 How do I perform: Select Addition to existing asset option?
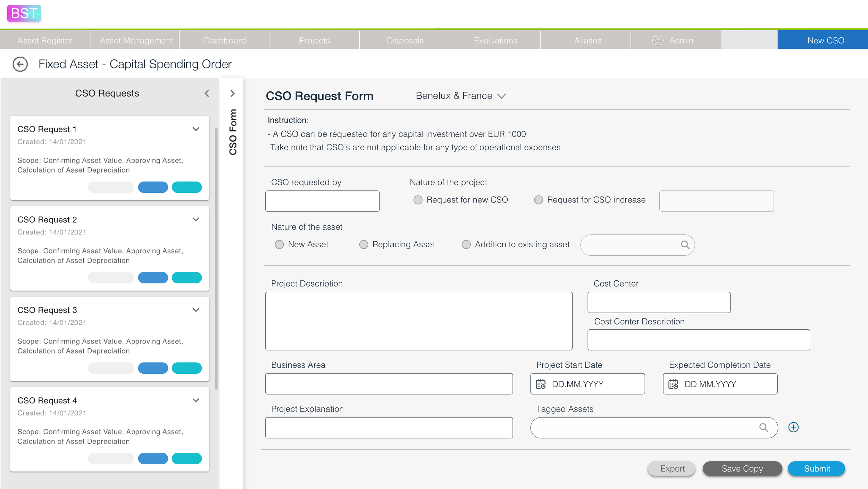point(466,244)
